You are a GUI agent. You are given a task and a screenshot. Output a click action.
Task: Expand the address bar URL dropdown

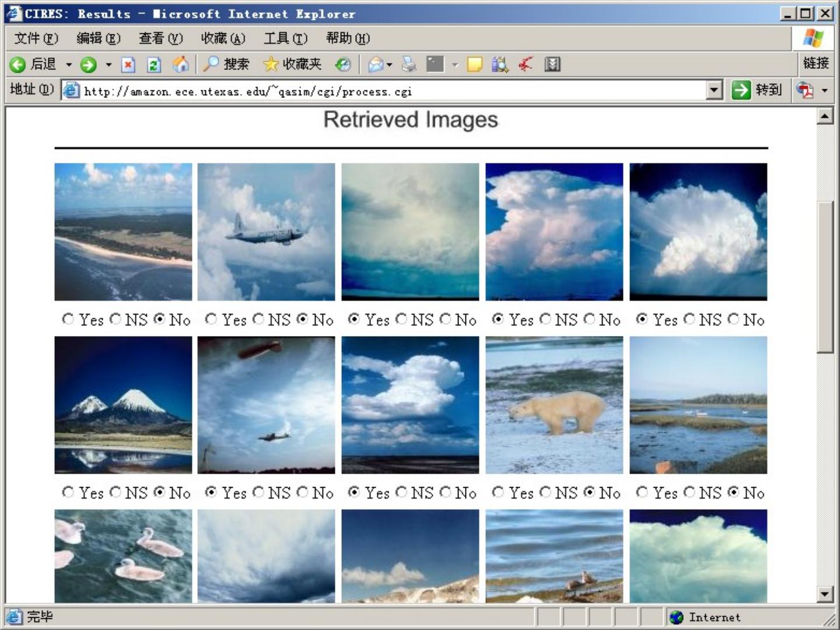pos(714,90)
